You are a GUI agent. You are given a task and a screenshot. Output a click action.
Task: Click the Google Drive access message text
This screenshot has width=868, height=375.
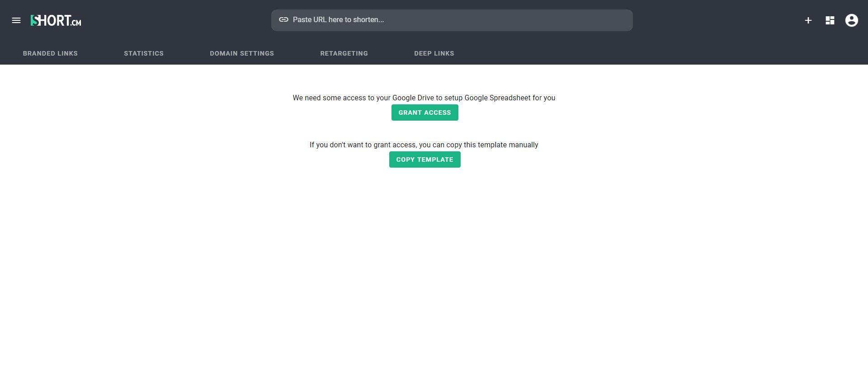coord(424,98)
